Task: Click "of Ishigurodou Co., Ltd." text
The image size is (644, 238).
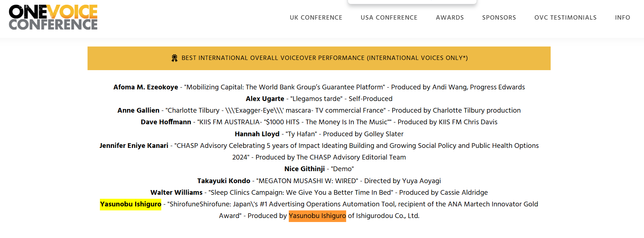Action: pos(384,216)
